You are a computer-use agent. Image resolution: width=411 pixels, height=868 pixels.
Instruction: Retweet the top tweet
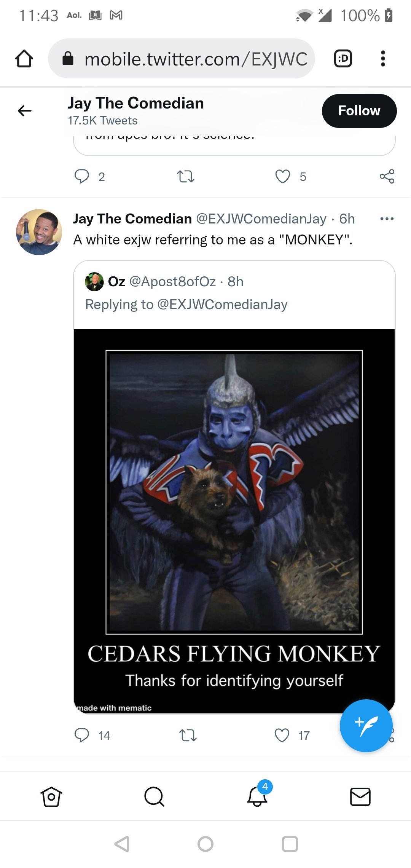pos(186,177)
